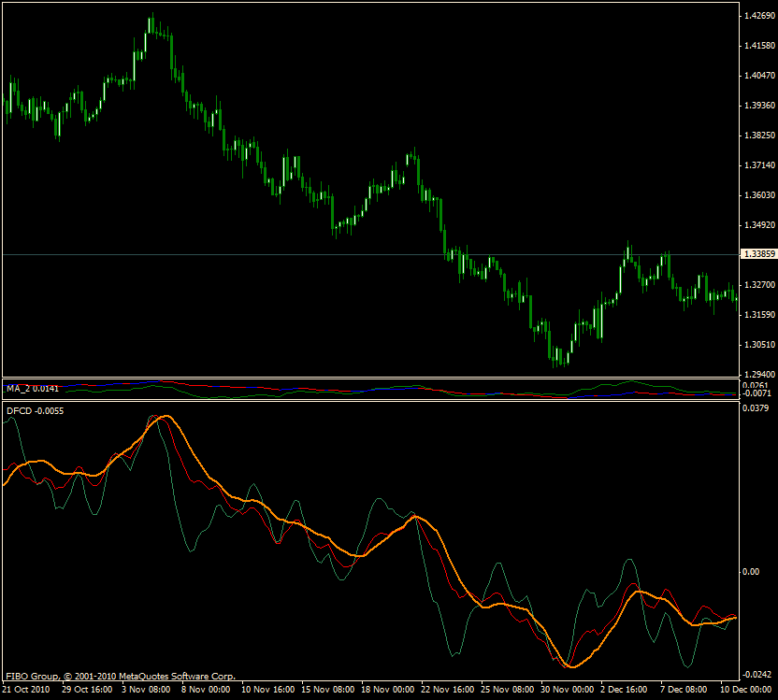The height and width of the screenshot is (700, 778).
Task: Click the 8 Nov 00:00 time label
Action: pyautogui.click(x=206, y=690)
